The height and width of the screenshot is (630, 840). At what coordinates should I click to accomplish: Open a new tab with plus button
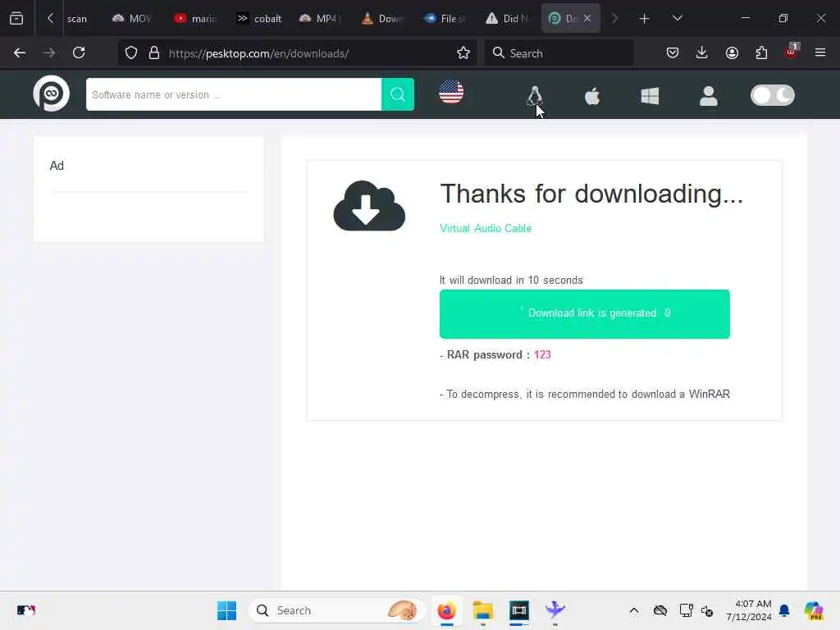coord(645,19)
